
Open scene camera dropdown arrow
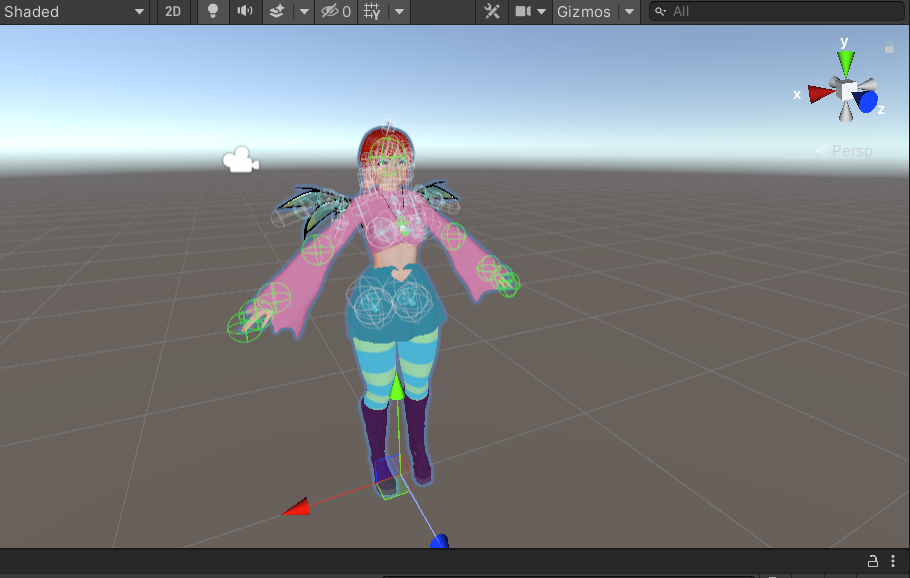(541, 12)
